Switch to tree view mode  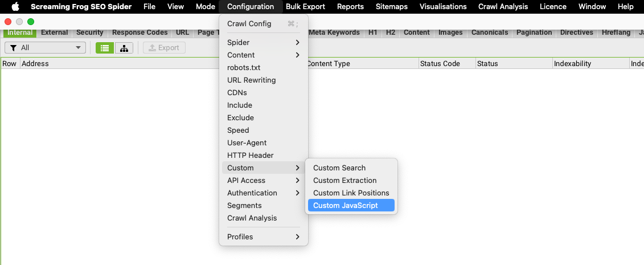[x=124, y=48]
